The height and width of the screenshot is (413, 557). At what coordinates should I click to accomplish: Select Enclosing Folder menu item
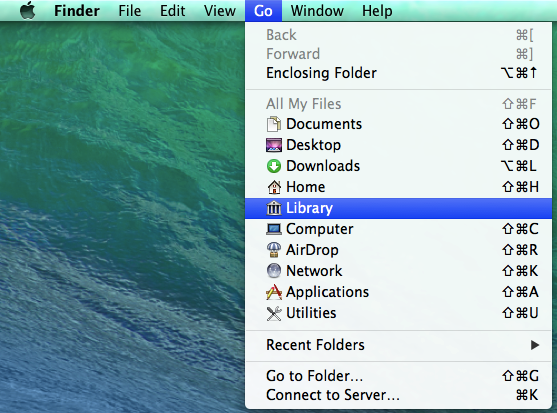pos(398,73)
